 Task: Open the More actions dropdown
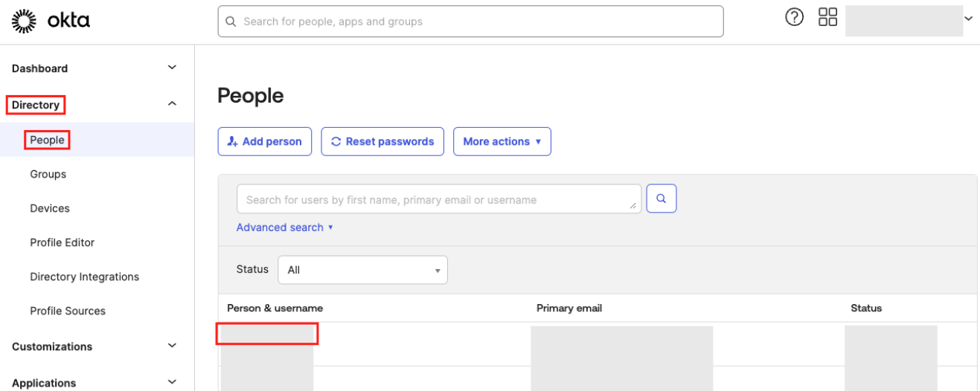pyautogui.click(x=502, y=141)
